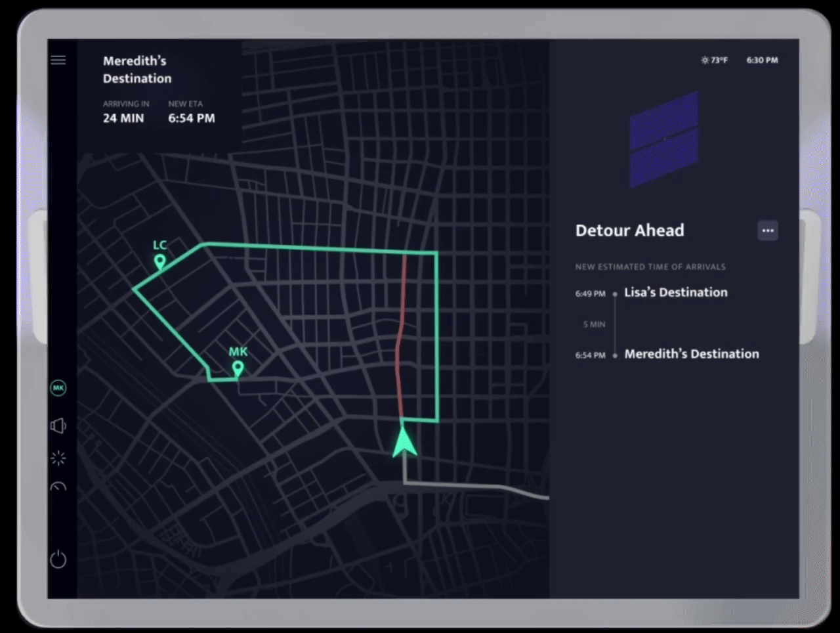Tap the blue map tile graphic
Viewport: 840px width, 633px height.
pos(664,139)
